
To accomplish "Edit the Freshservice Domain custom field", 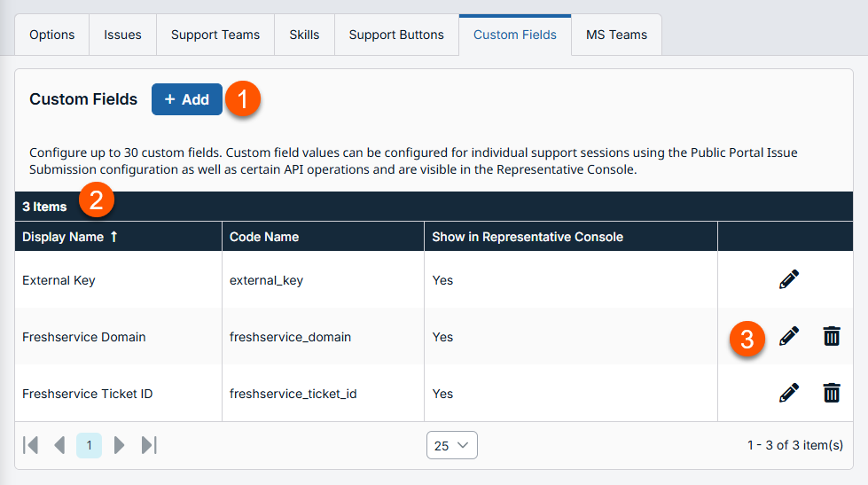I will (788, 337).
